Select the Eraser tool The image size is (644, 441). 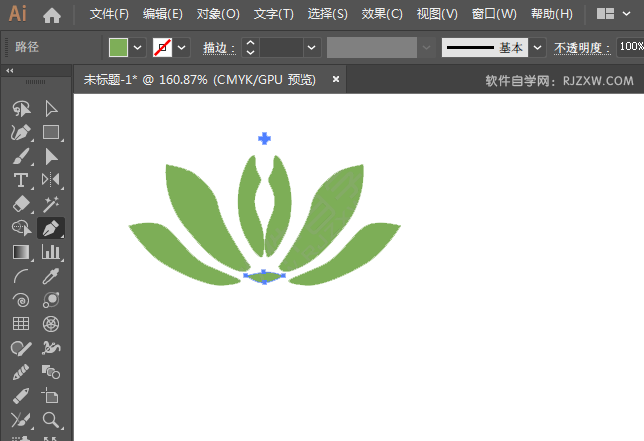pos(21,204)
